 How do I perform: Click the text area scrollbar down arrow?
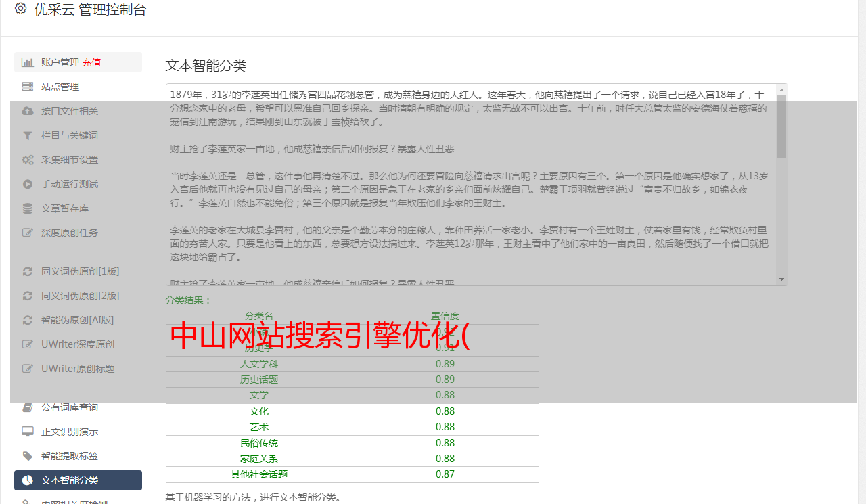tap(782, 279)
